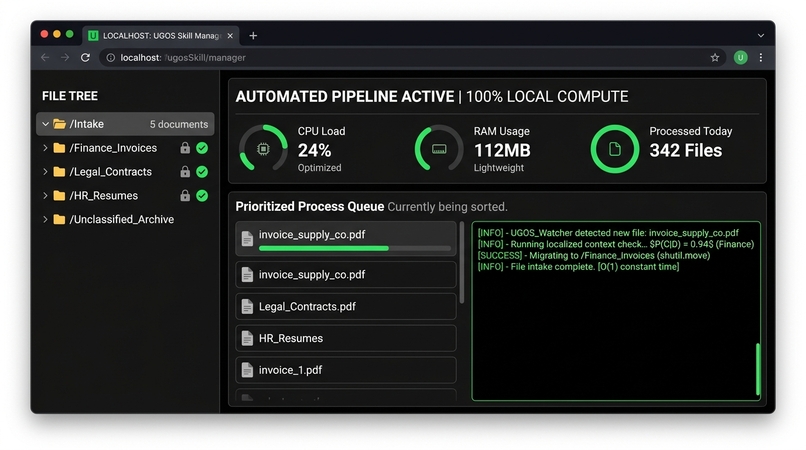
Task: Select /Legal_Contracts label in file tree
Action: pyautogui.click(x=111, y=172)
